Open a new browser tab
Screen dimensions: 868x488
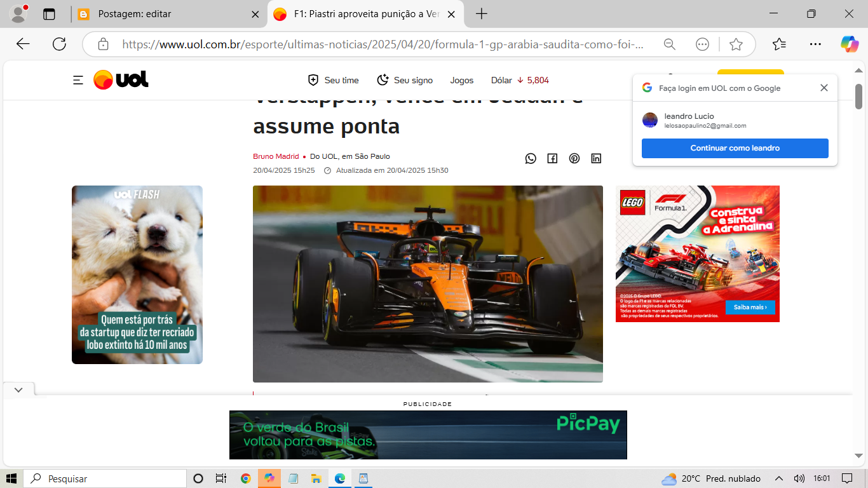pyautogui.click(x=482, y=14)
